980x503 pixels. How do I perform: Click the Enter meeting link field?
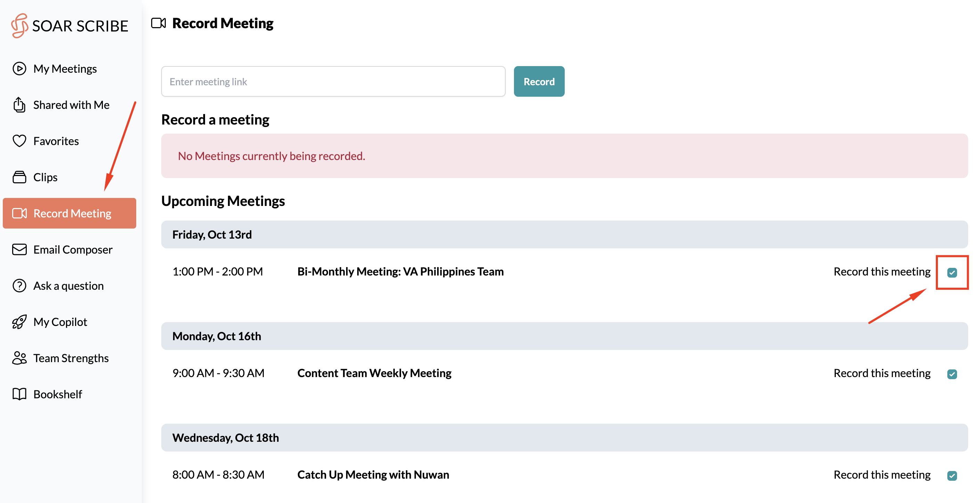pyautogui.click(x=333, y=81)
